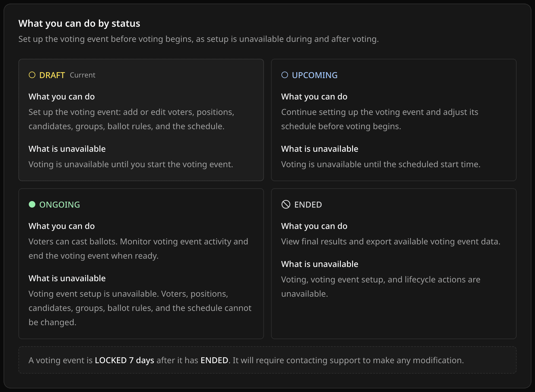Click "What is unavailable" in the DRAFT card
The image size is (535, 392).
tap(67, 149)
